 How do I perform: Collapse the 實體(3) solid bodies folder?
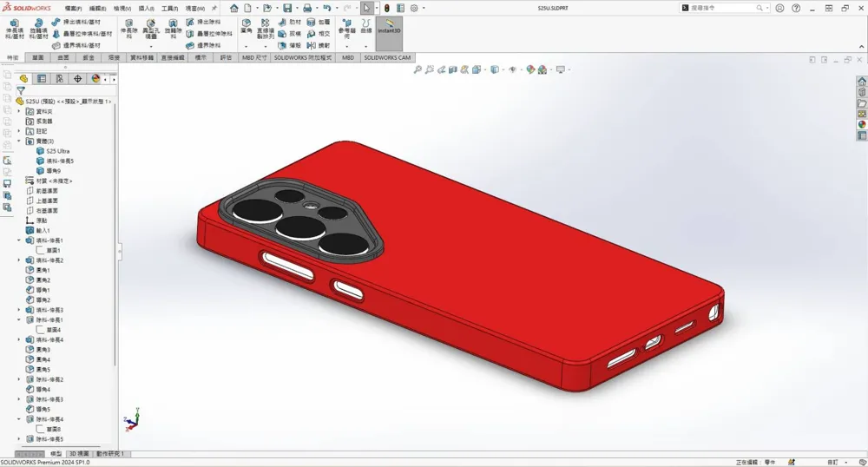[19, 141]
